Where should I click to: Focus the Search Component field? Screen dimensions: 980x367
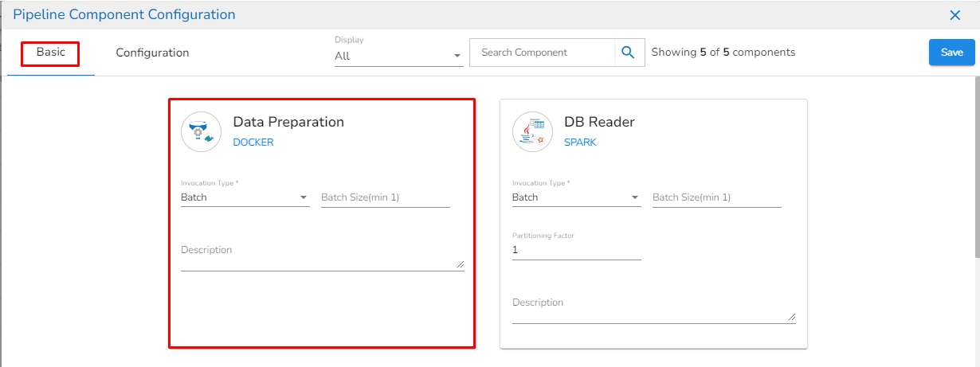(543, 53)
